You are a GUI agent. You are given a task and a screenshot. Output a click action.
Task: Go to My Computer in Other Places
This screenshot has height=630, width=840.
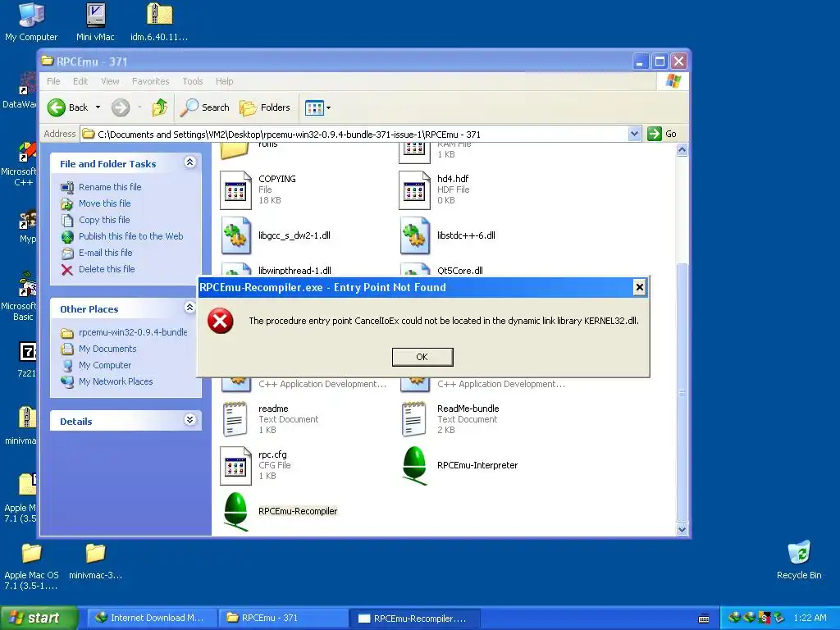(104, 365)
